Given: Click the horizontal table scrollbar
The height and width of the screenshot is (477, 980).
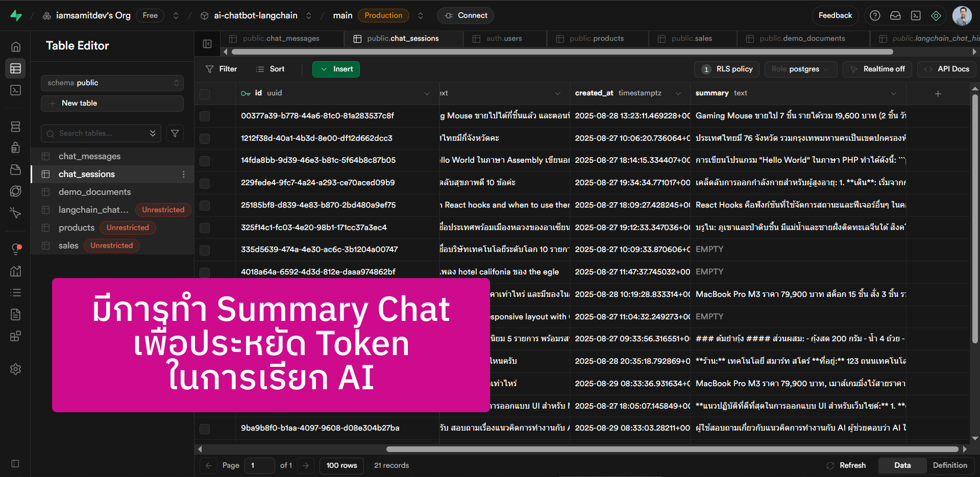Looking at the screenshot, I should click(x=672, y=449).
